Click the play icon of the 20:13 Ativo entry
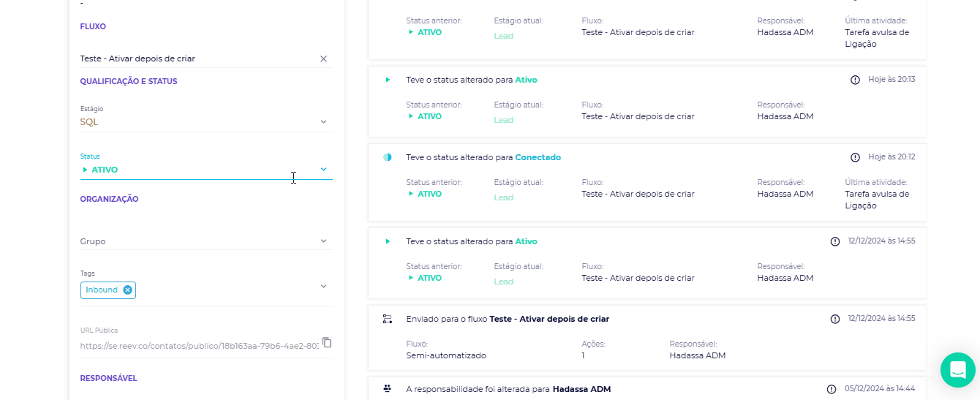This screenshot has width=980, height=400. [388, 80]
